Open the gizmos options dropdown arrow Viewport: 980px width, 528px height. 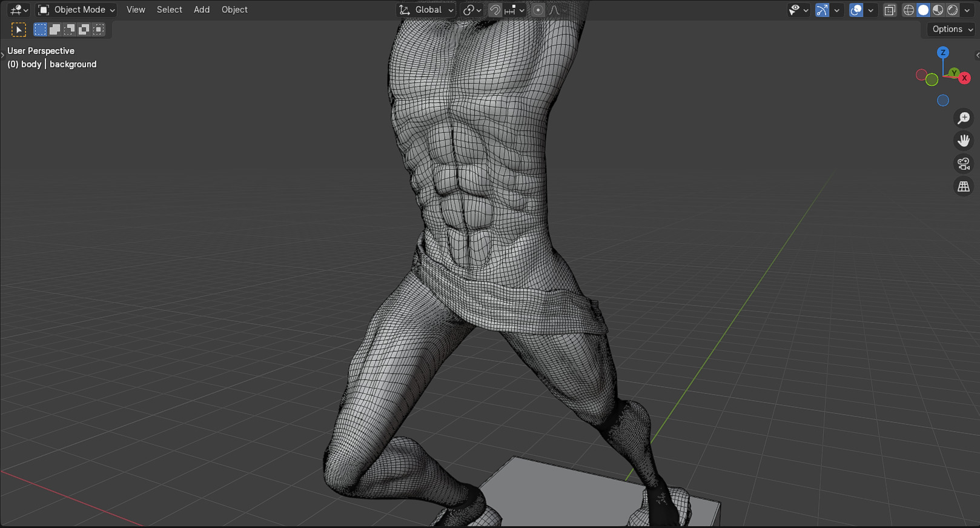point(836,10)
